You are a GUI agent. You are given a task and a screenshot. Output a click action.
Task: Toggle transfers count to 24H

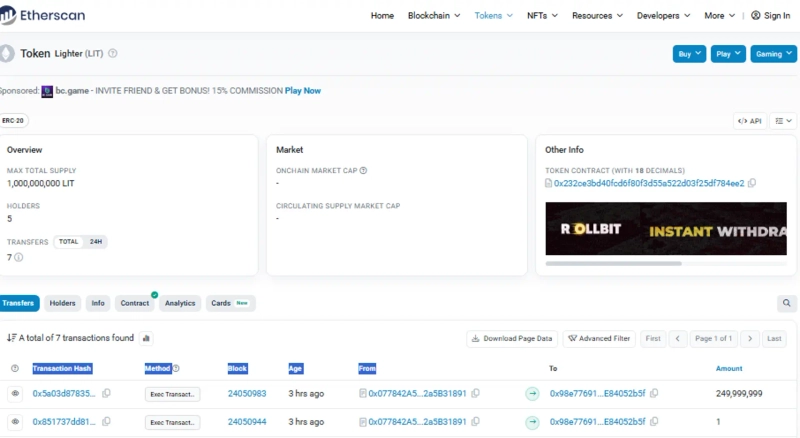[x=96, y=242]
